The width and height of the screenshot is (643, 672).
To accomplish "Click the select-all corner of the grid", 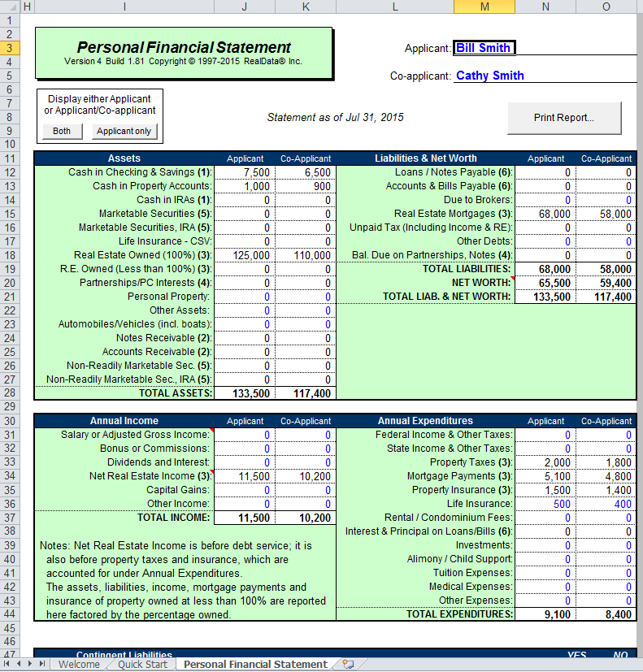I will (x=10, y=7).
